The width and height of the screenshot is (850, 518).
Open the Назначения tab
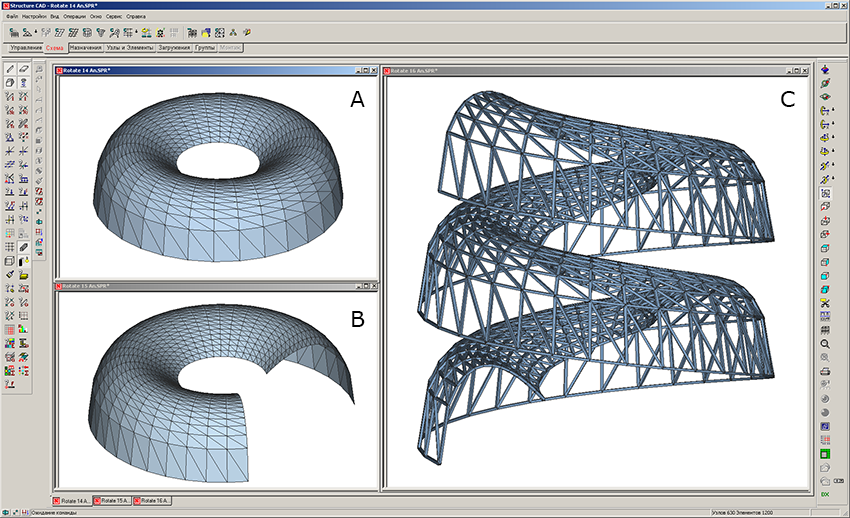[84, 47]
